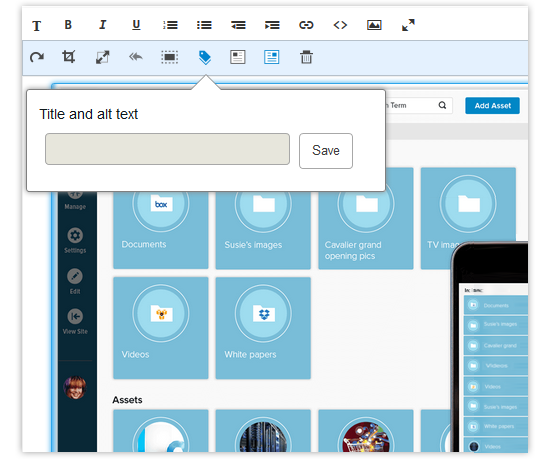Click the Title and alt text input field
This screenshot has height=460, width=550.
pos(167,149)
